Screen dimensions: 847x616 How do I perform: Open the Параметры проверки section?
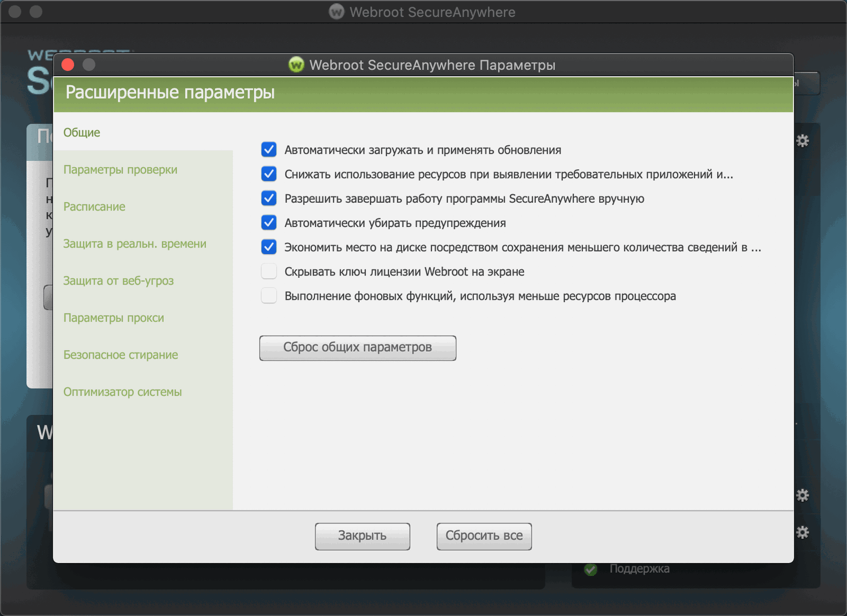click(x=120, y=169)
